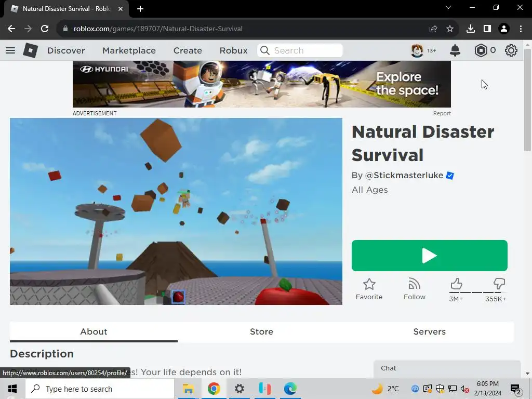This screenshot has width=532, height=399.
Task: Dislike the game with thumbs down
Action: tap(499, 284)
